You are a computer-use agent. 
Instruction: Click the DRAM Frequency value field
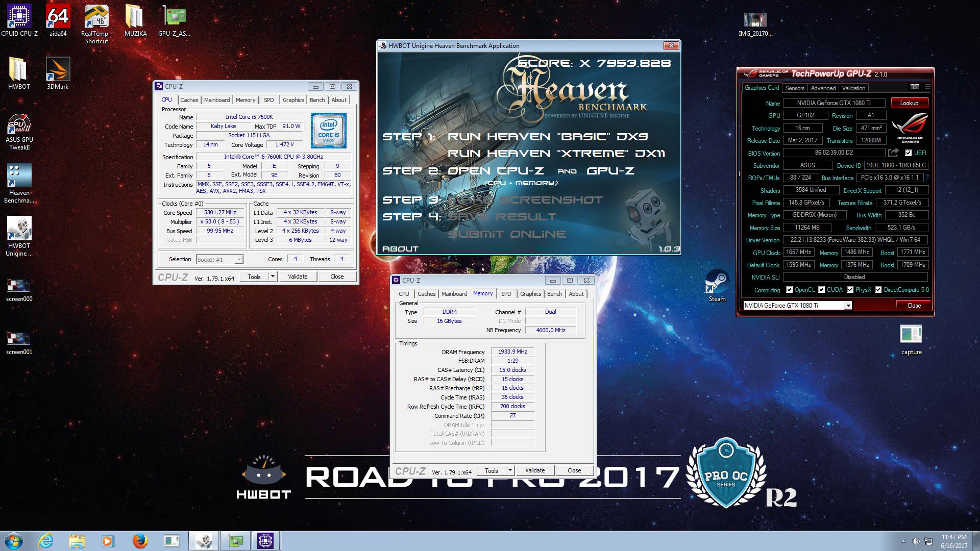(x=512, y=352)
